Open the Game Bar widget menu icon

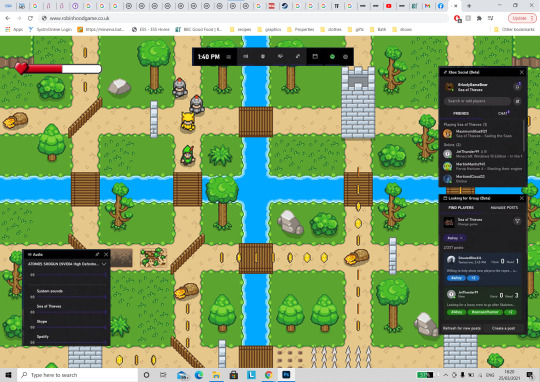(228, 56)
